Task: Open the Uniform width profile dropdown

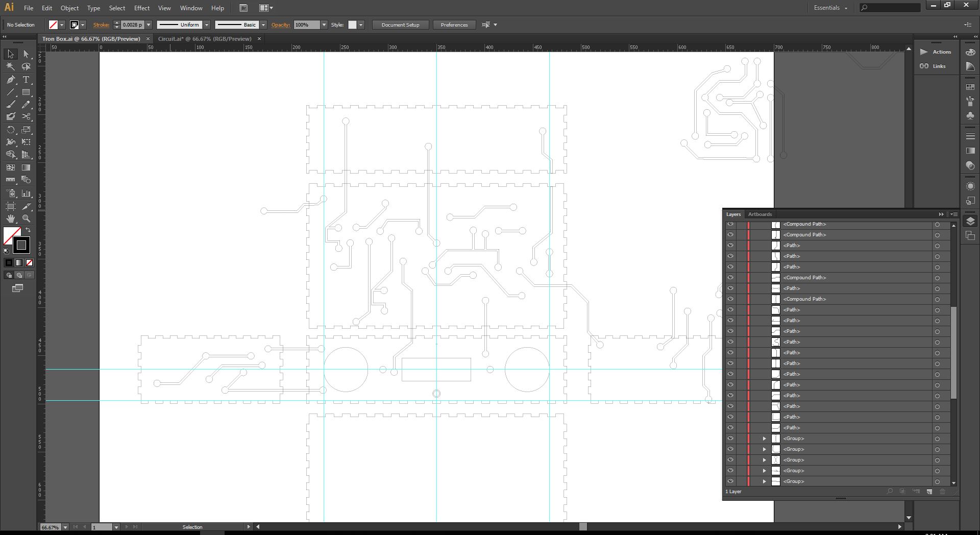Action: click(x=207, y=25)
